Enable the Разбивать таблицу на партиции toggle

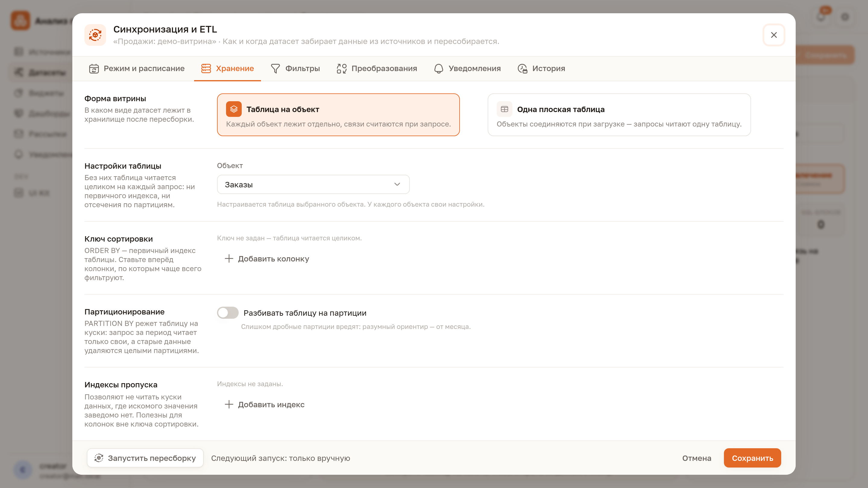[228, 313]
